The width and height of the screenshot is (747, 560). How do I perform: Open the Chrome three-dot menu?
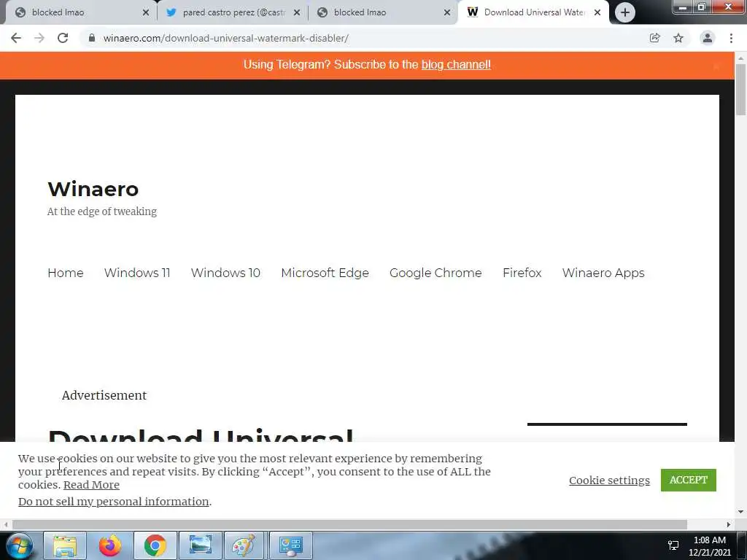click(x=731, y=38)
